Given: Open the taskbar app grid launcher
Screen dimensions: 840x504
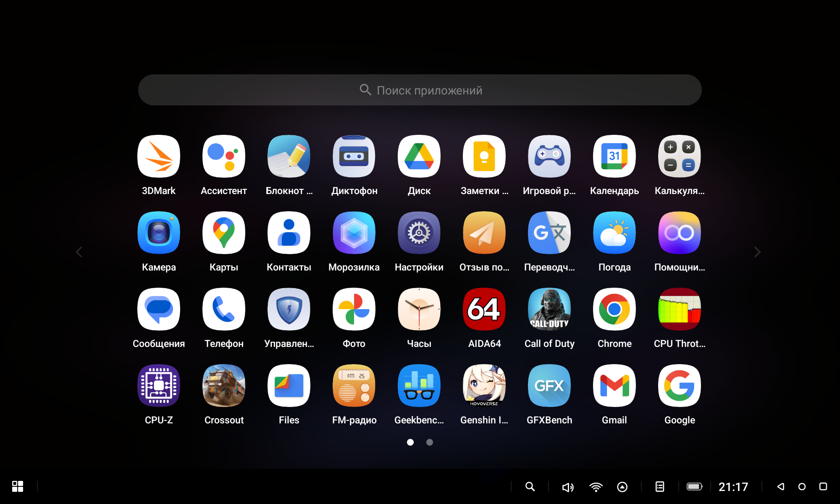Looking at the screenshot, I should click(x=18, y=486).
